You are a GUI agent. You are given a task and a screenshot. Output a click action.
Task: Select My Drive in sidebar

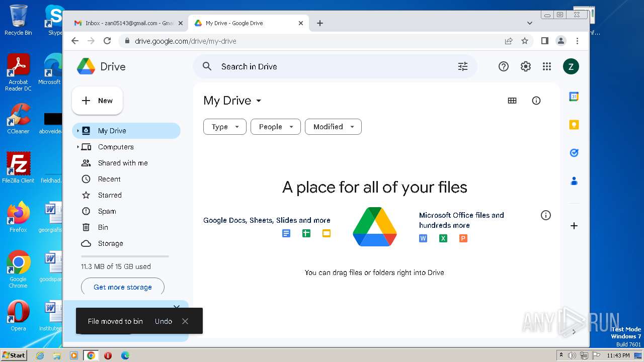click(126, 131)
